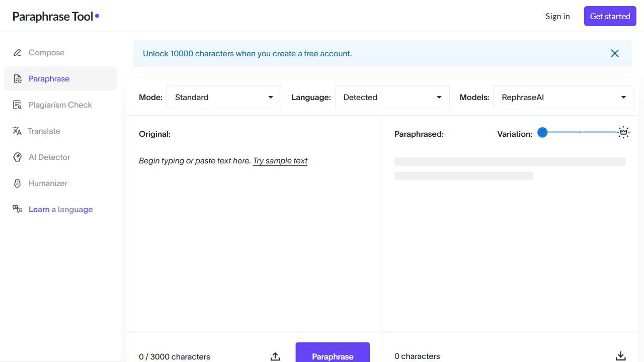Select the Compose tool in the sidebar
The width and height of the screenshot is (644, 362).
pos(46,52)
